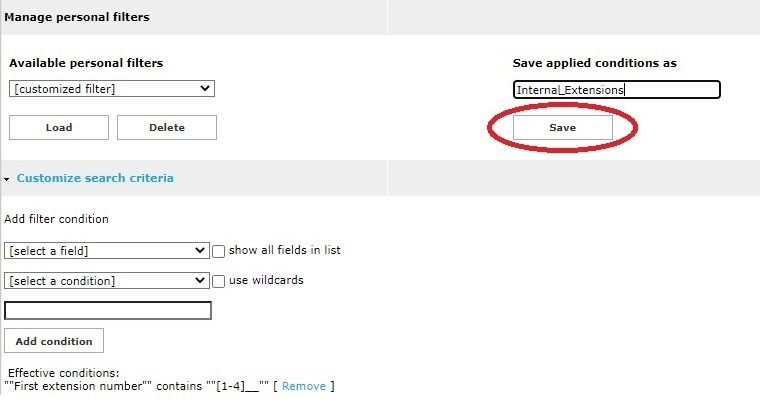
Task: Click the First extension number condition text
Action: (135, 386)
